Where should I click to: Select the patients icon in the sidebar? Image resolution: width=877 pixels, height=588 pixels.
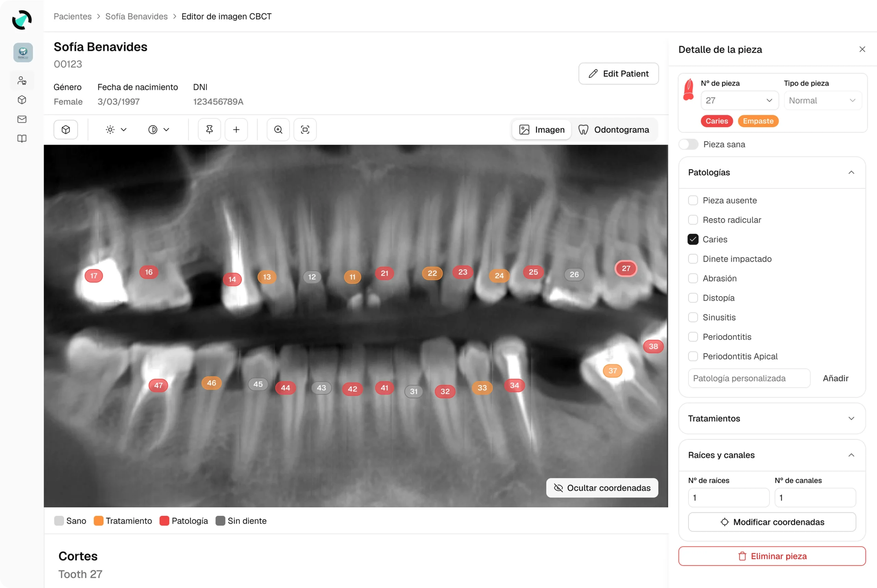click(x=21, y=80)
